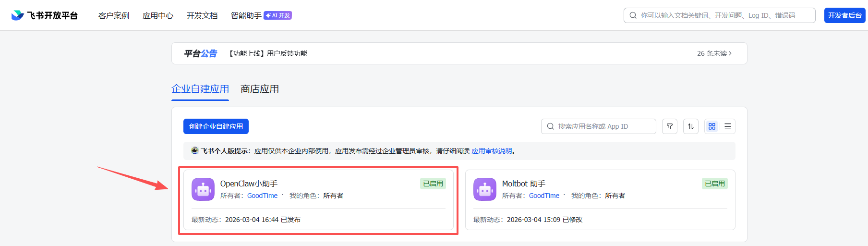Open the 应用中心 menu item

158,15
